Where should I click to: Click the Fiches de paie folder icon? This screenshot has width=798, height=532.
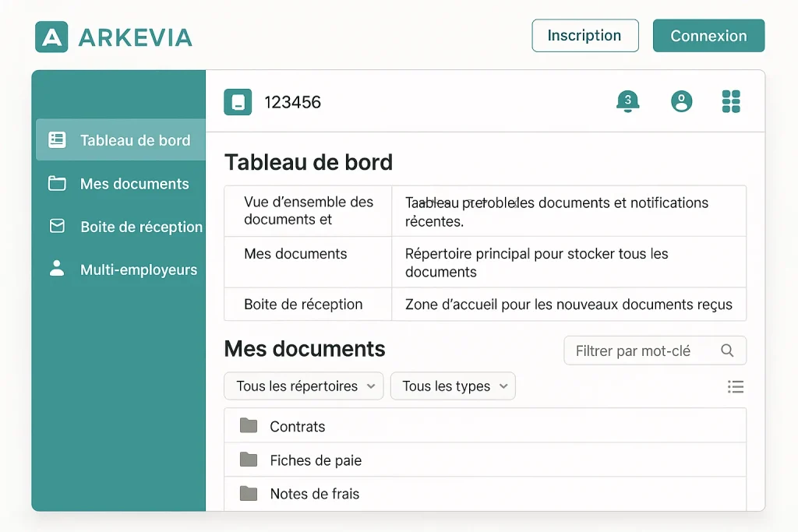pos(249,460)
